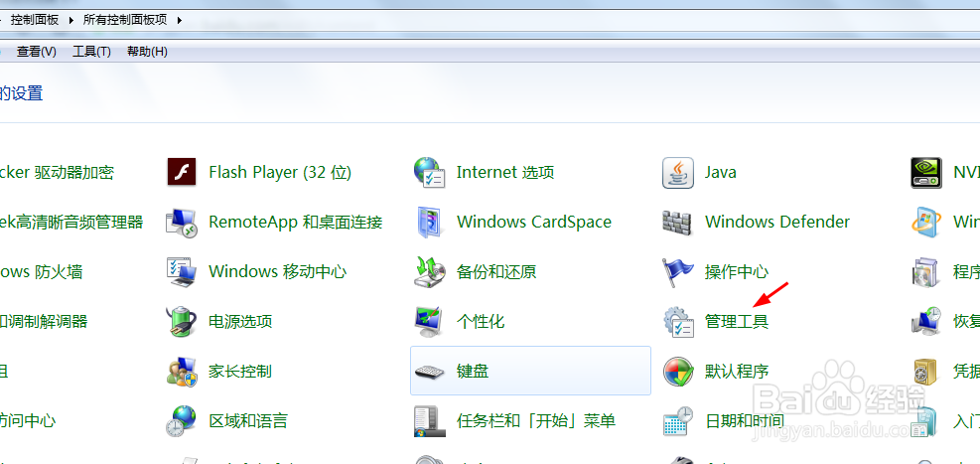Screen dimensions: 980x464
Task: Click 所有控制面板项 in the breadcrumb
Action: pos(125,20)
